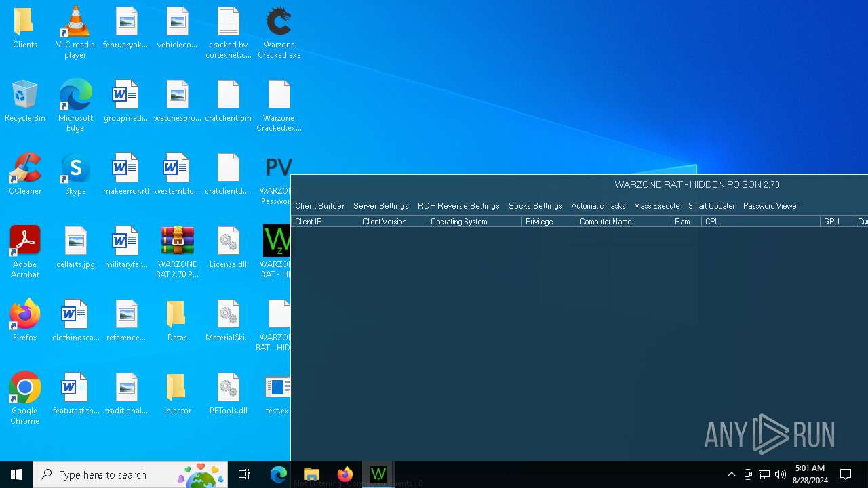Image resolution: width=868 pixels, height=488 pixels.
Task: Sort by Operating System column header
Action: pyautogui.click(x=474, y=222)
